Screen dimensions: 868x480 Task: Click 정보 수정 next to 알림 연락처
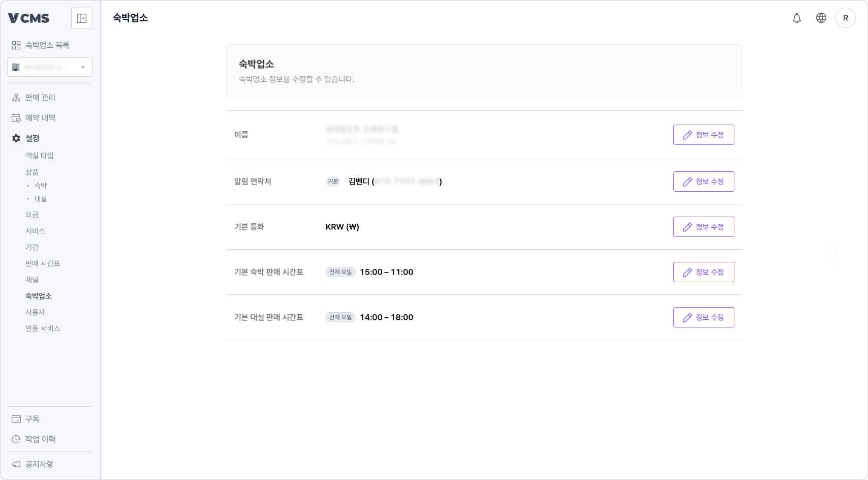(703, 182)
